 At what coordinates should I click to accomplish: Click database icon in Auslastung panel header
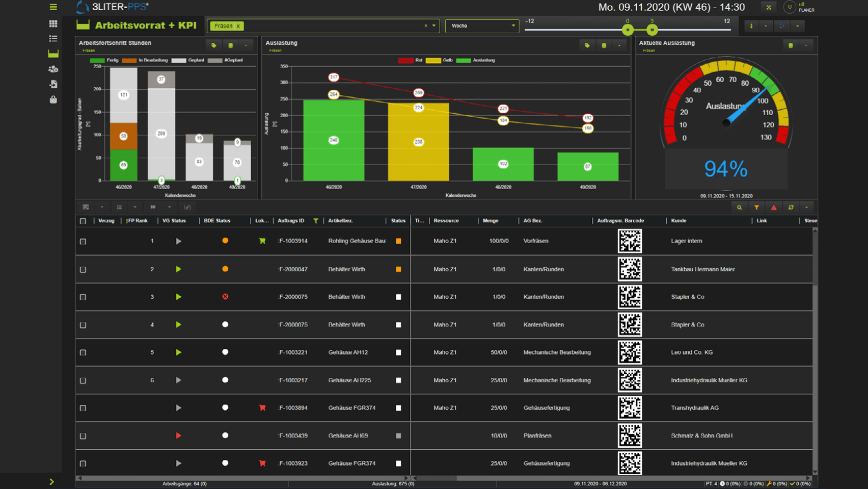604,45
